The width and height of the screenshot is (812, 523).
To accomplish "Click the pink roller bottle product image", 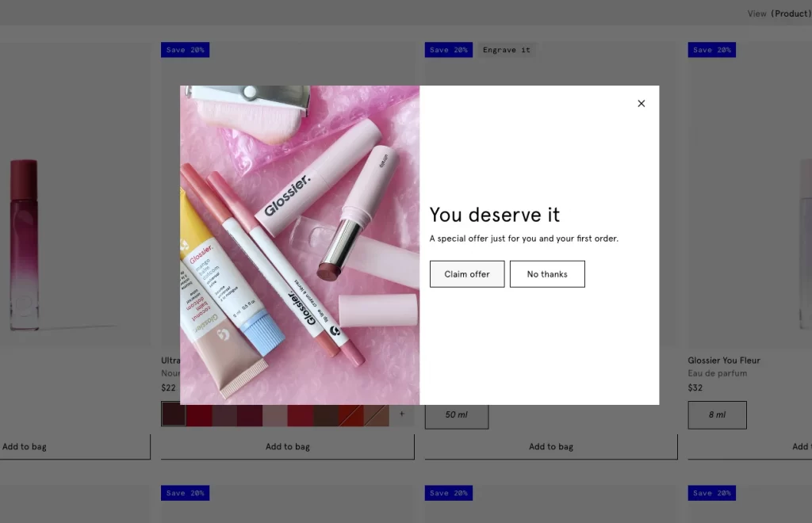I will coord(24,246).
